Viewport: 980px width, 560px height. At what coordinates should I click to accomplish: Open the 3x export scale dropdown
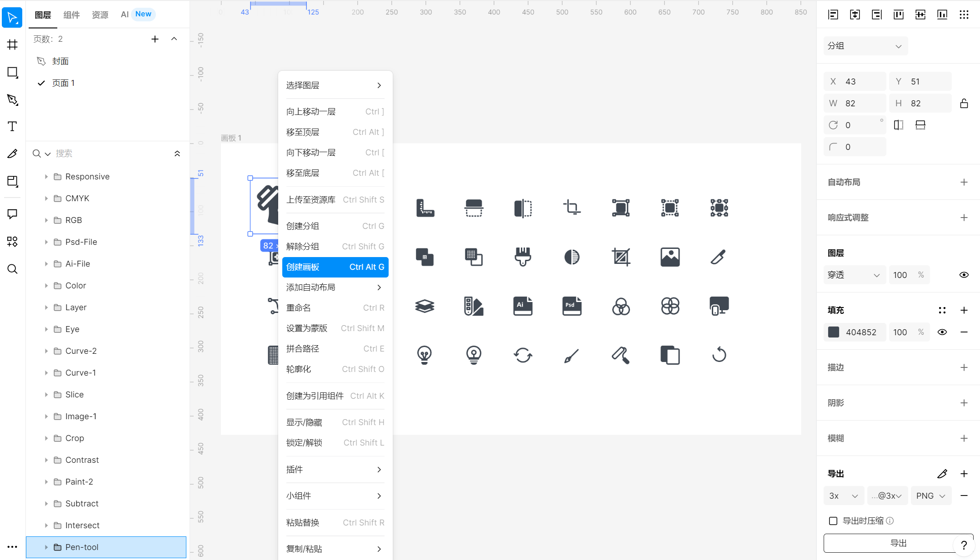coord(844,496)
